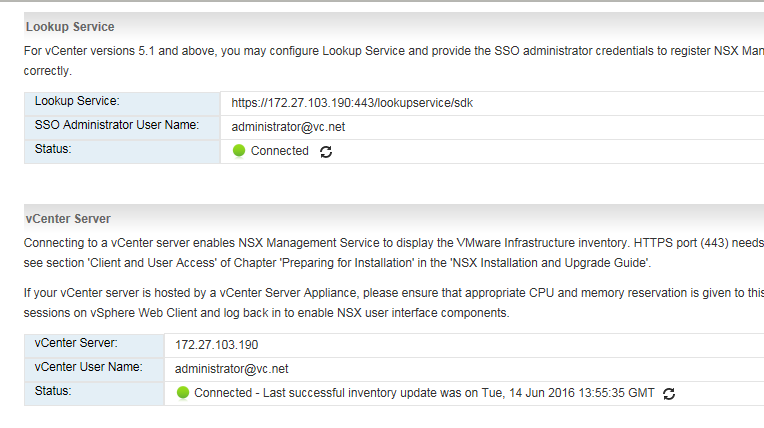Click the last successful inventory update message
Screen dimensions: 764x428
424,393
